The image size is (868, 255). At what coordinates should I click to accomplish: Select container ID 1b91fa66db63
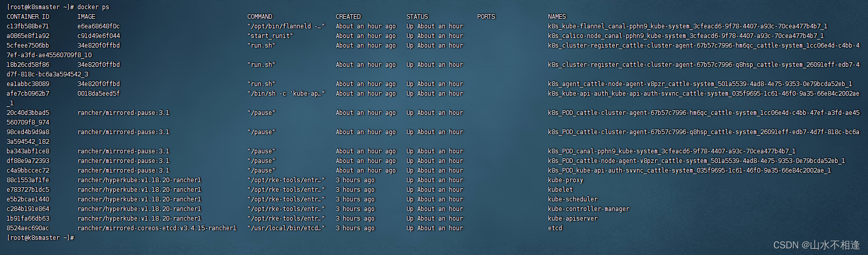tap(28, 219)
